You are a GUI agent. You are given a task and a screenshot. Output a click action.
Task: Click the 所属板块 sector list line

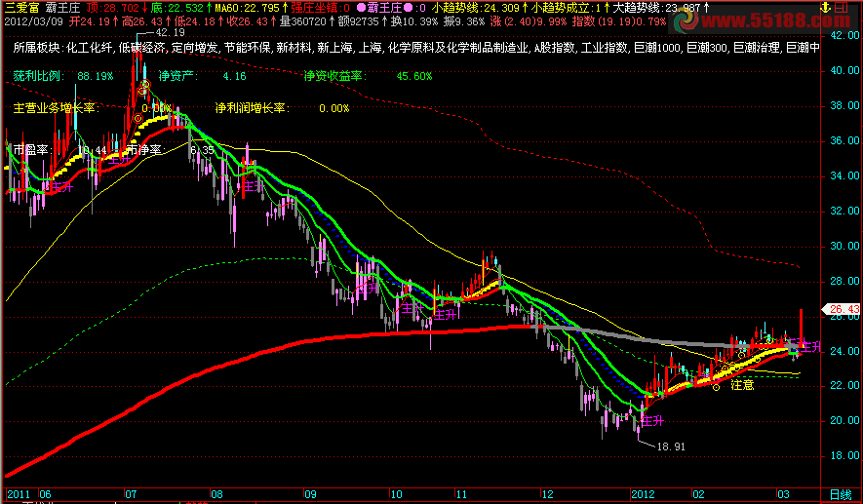coord(416,49)
